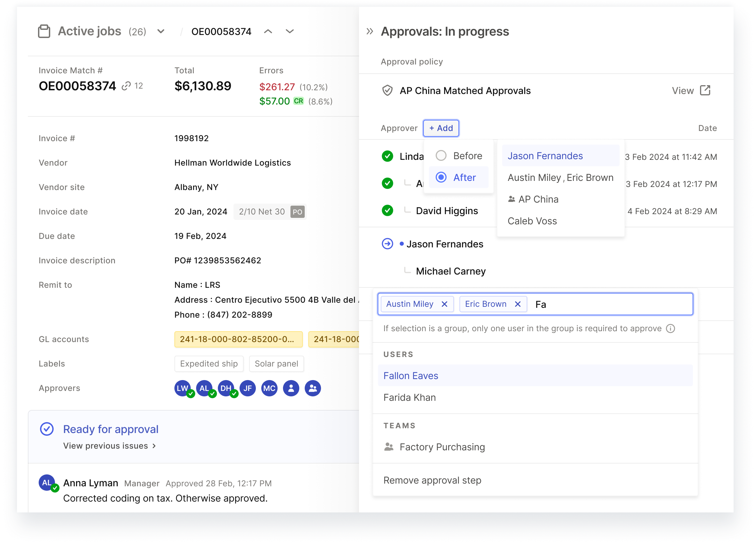Select the After radio option
756x545 pixels.
pyautogui.click(x=441, y=177)
